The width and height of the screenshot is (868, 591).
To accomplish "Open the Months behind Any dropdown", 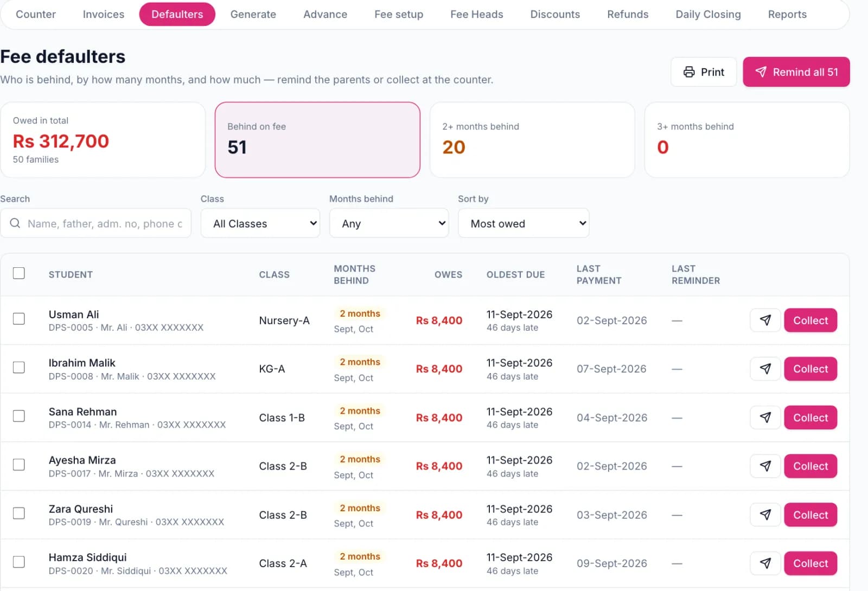I will click(x=389, y=223).
